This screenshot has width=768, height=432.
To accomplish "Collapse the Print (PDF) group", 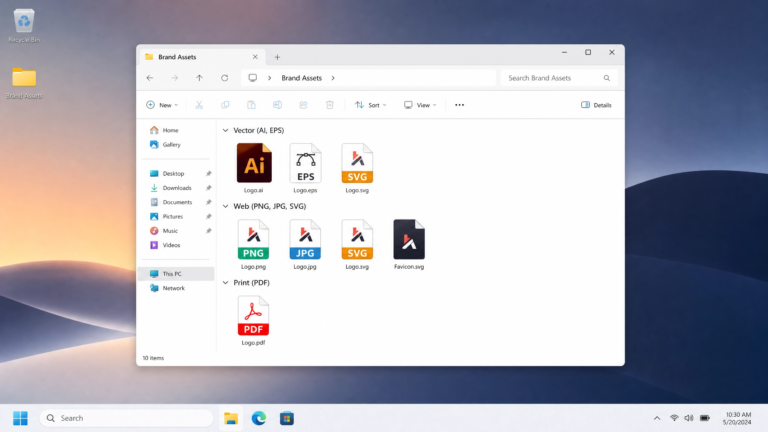I will 225,283.
